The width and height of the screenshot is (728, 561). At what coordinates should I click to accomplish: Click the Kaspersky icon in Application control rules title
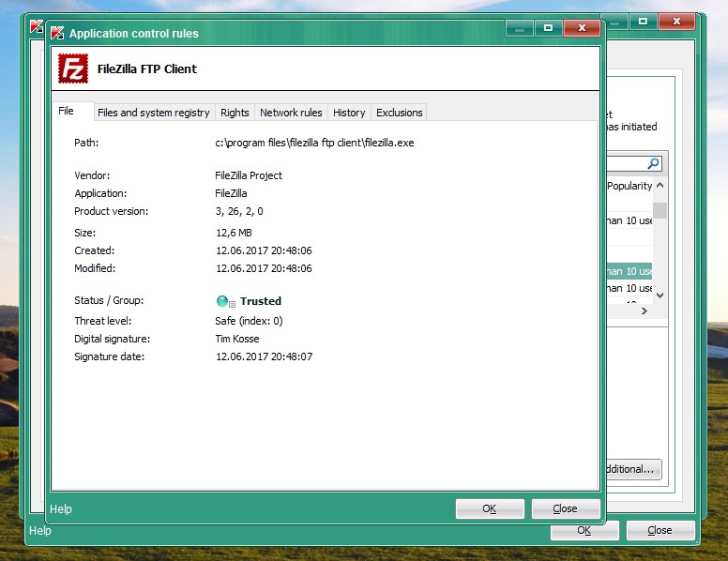pos(57,33)
